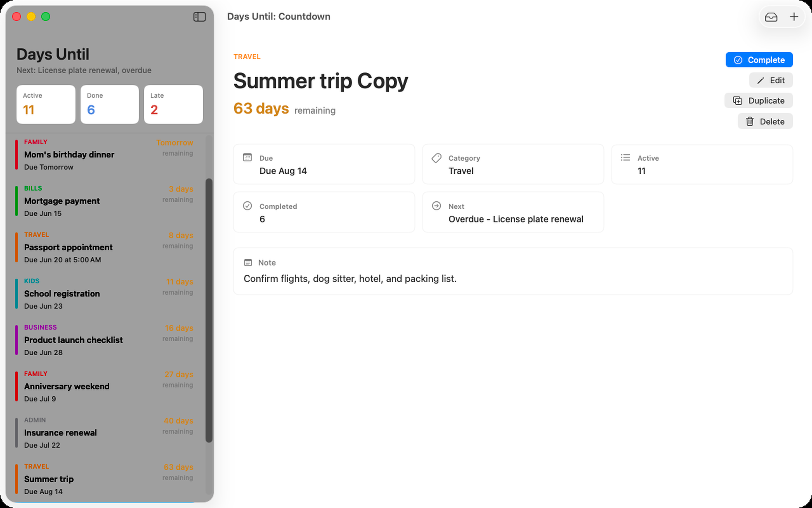812x508 pixels.
Task: Select the Late 2 summary card
Action: 174,104
